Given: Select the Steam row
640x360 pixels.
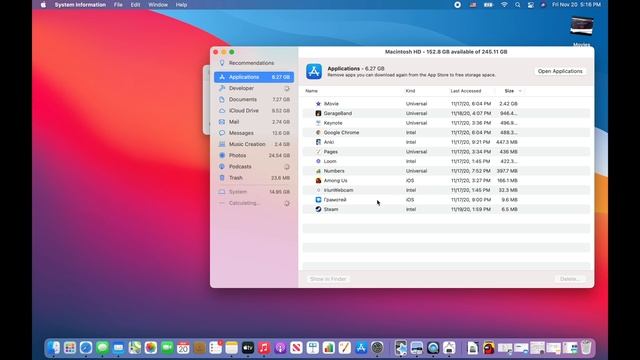Looking at the screenshot, I should tap(446, 209).
